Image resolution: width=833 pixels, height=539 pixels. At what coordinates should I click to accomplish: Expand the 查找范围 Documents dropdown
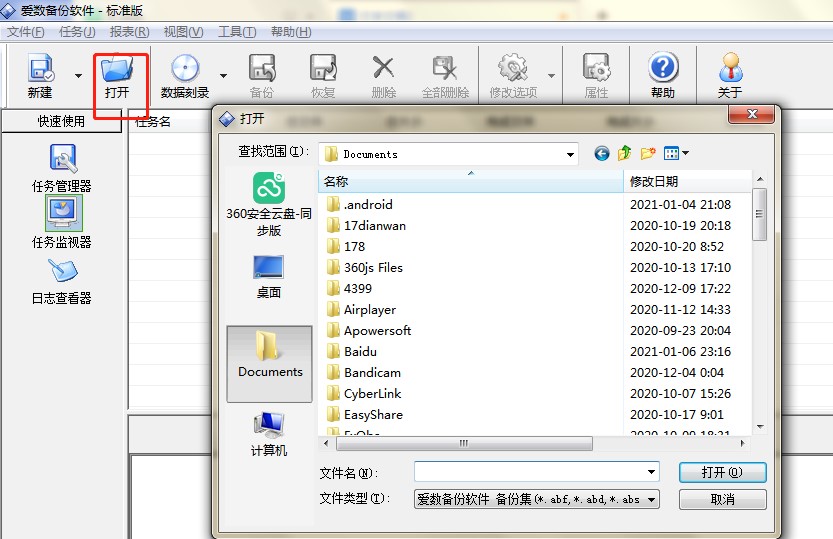click(570, 155)
